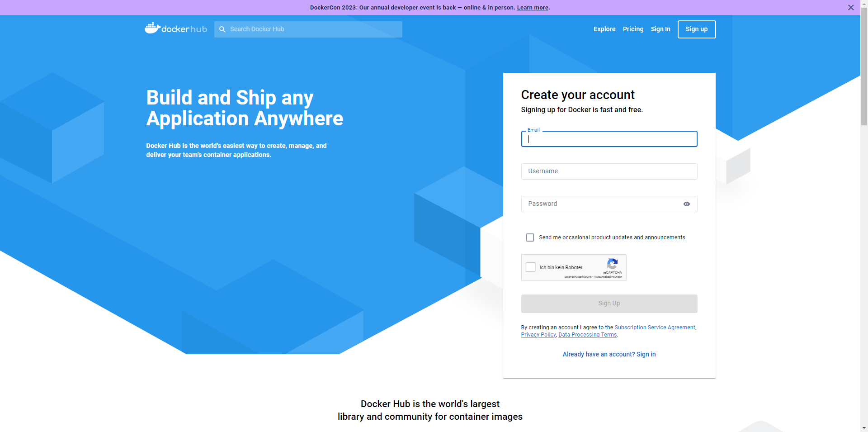Click the 'Create your account' heading

[578, 95]
